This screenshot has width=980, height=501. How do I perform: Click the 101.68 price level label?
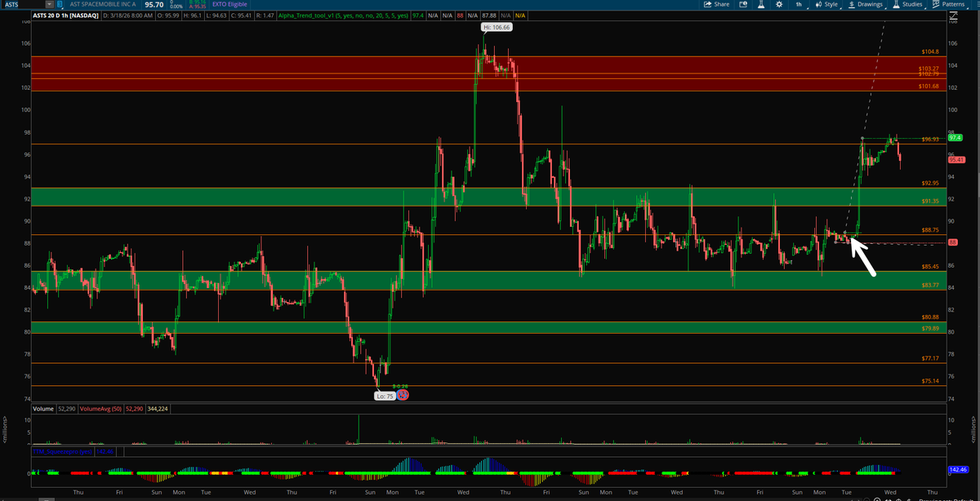coord(929,86)
